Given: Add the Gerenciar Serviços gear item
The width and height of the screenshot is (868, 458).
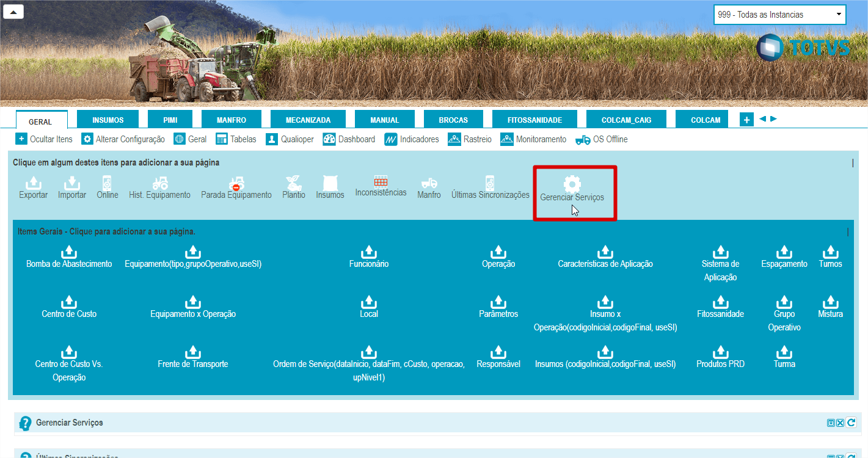Looking at the screenshot, I should coord(572,189).
